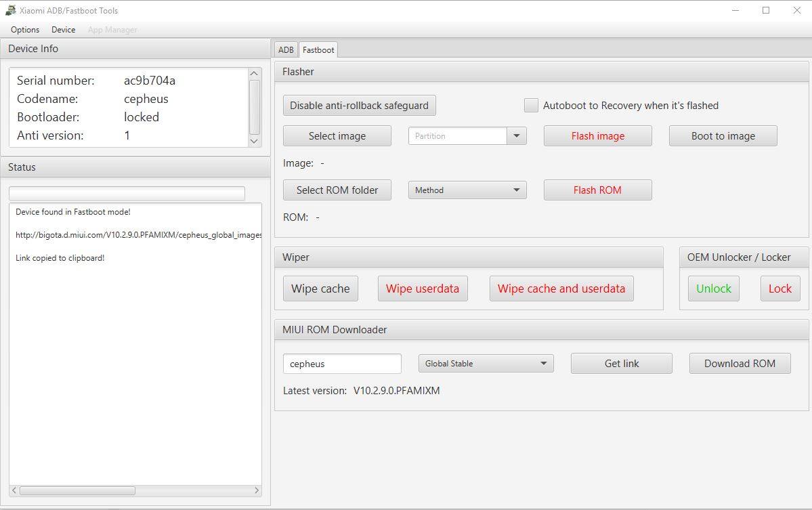The width and height of the screenshot is (812, 510).
Task: Click the Select image button
Action: click(x=337, y=135)
